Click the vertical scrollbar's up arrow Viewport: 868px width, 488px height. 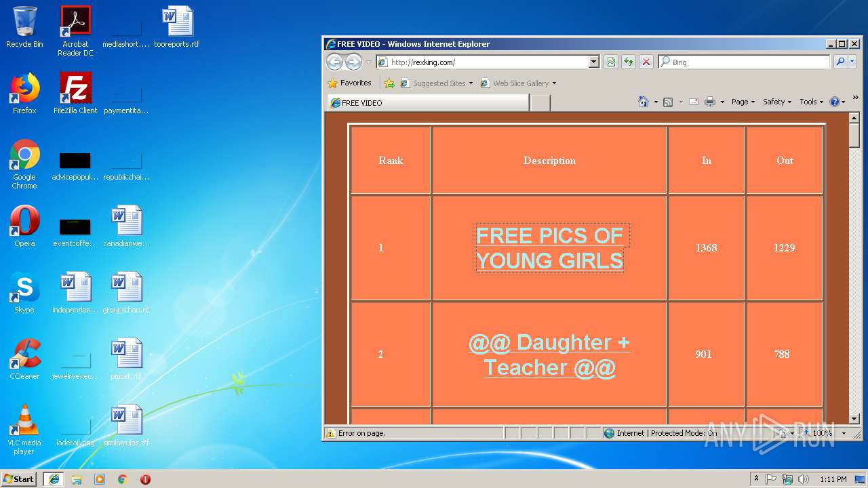854,118
